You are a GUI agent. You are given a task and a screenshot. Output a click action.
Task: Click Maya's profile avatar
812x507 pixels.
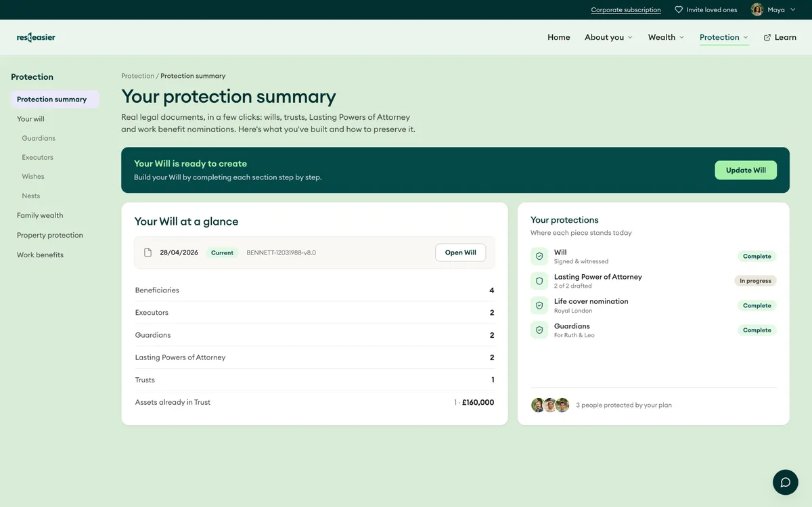757,9
